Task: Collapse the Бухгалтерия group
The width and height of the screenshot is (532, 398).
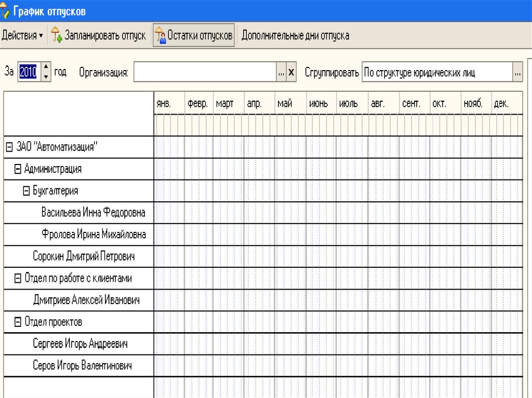Action: pos(26,191)
